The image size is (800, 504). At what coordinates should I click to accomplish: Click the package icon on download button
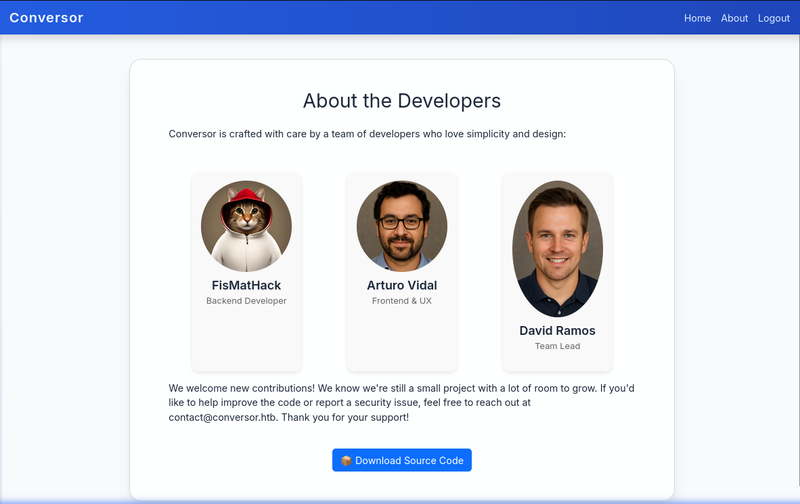[x=346, y=460]
